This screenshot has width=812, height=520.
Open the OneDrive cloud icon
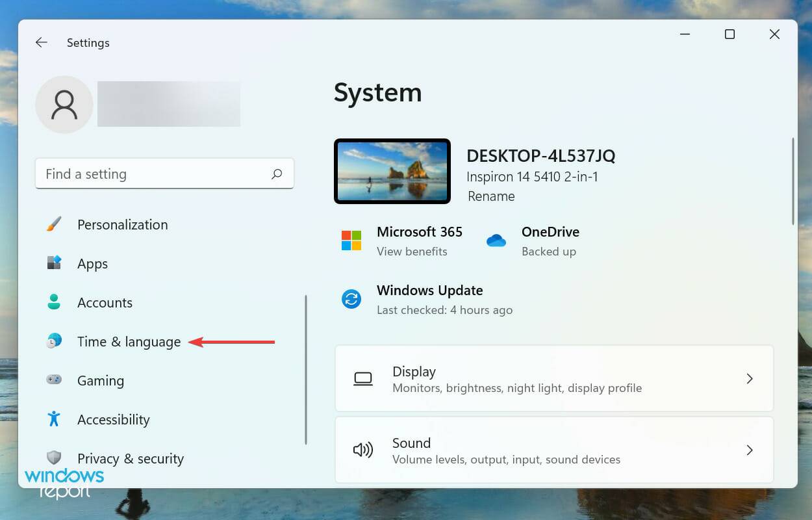point(496,240)
